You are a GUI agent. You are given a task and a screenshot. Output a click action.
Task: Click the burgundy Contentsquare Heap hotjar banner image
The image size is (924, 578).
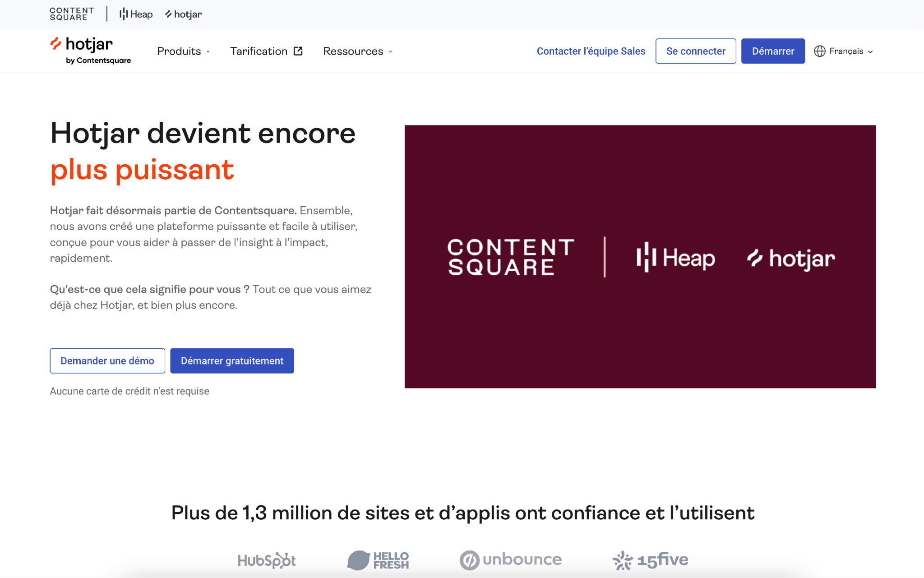pyautogui.click(x=640, y=256)
